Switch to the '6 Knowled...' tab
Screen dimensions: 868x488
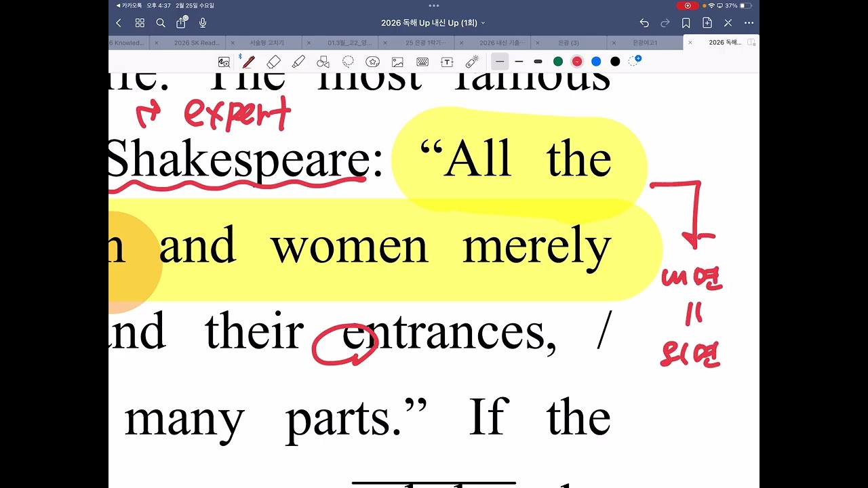(x=128, y=43)
